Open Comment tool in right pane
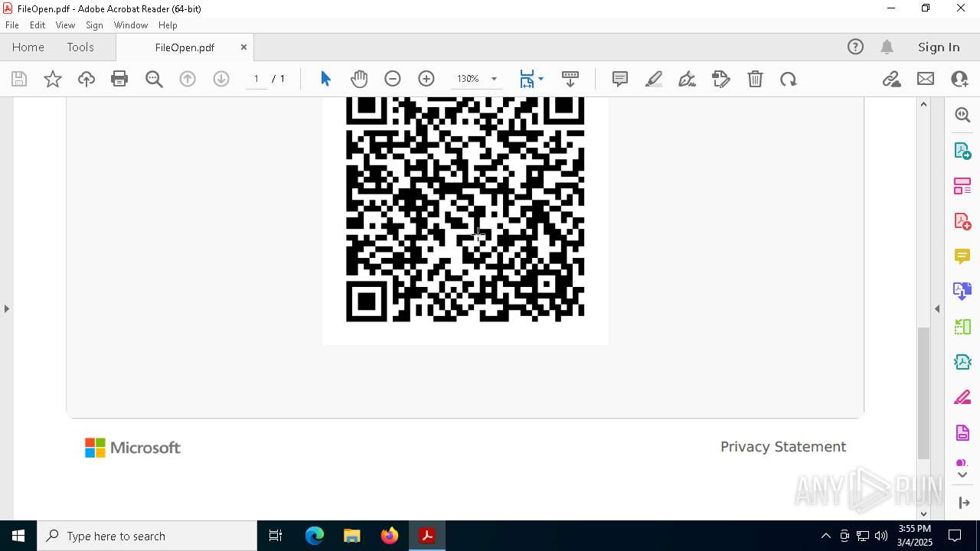This screenshot has height=551, width=980. coord(962,256)
